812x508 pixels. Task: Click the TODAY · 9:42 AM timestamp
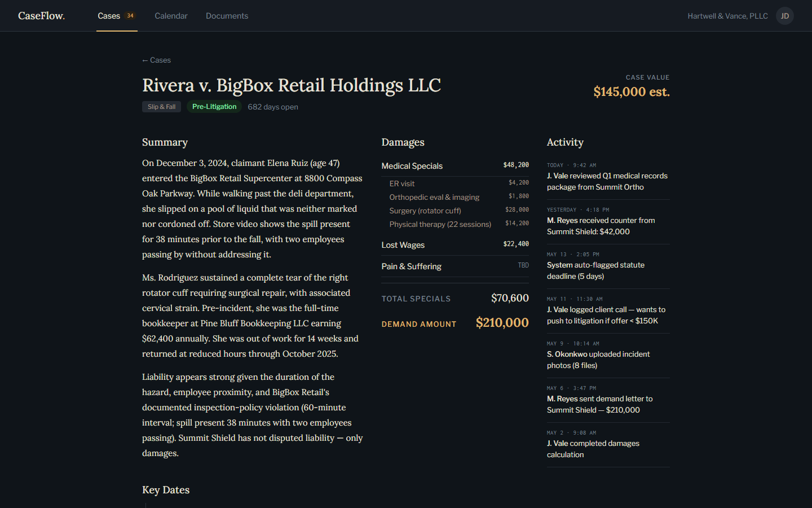click(x=571, y=165)
